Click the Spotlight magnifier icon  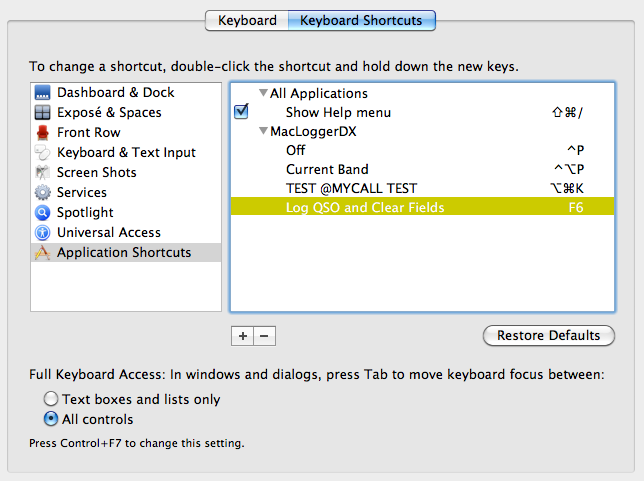coord(42,213)
